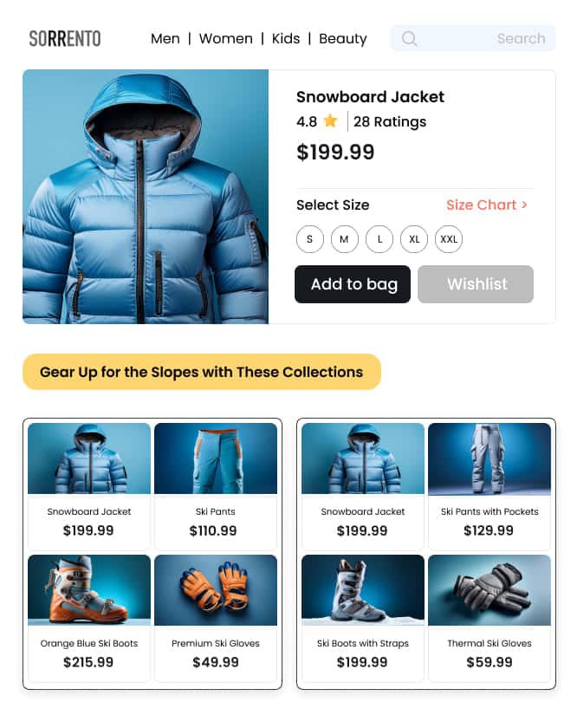The height and width of the screenshot is (728, 577).
Task: Select size S option
Action: point(309,239)
